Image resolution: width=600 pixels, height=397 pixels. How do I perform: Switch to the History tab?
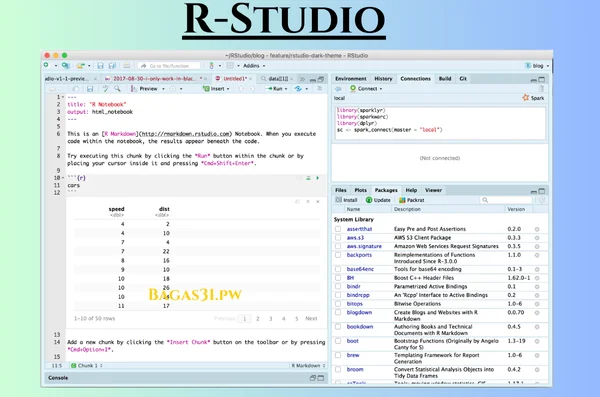pos(383,78)
